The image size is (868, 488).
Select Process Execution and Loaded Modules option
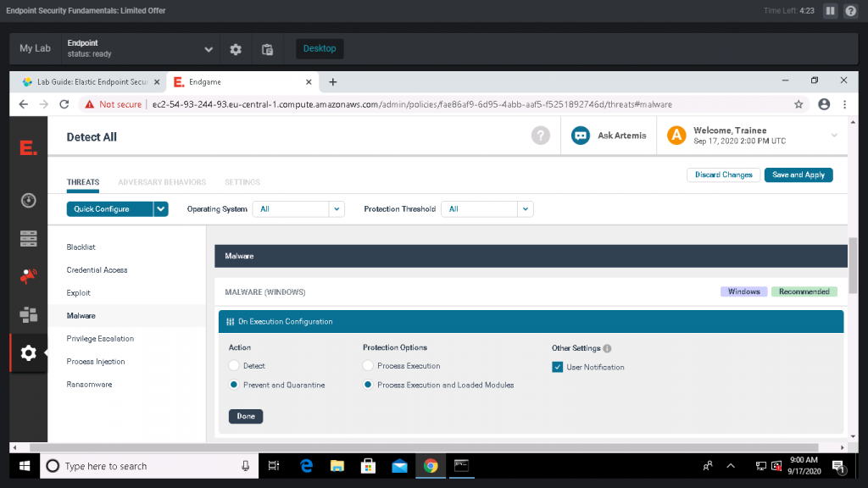point(368,385)
